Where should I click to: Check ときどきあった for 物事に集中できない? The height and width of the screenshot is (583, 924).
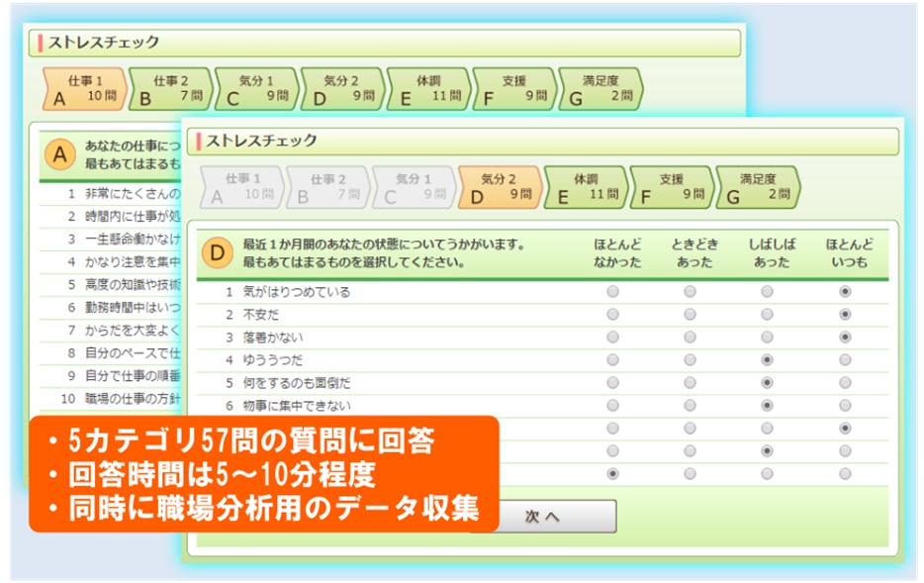pos(691,406)
